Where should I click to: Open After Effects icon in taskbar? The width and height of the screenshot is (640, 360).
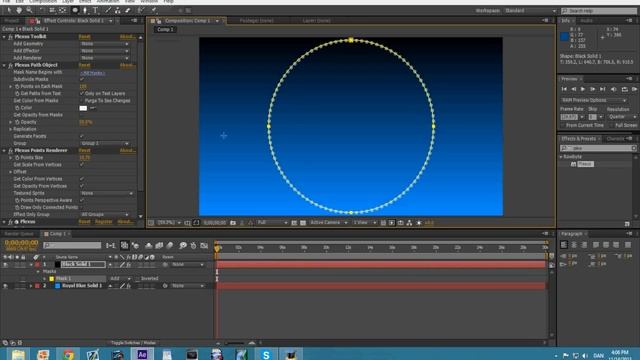[142, 354]
